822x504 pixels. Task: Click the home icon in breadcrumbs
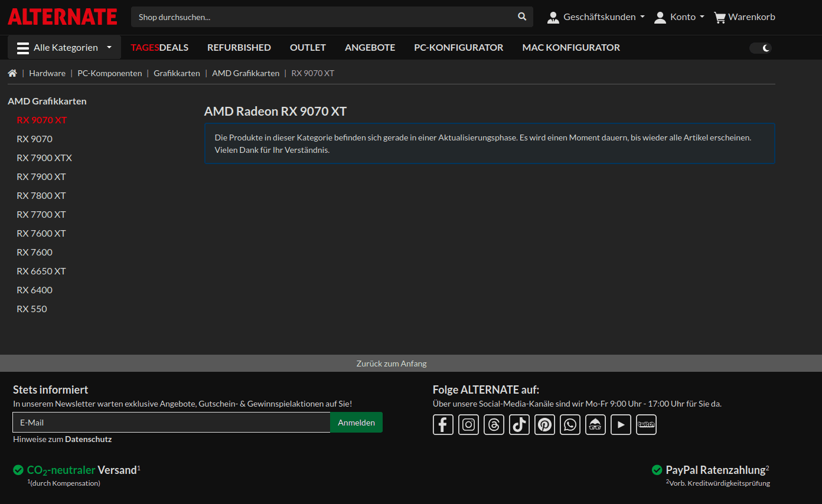click(12, 73)
